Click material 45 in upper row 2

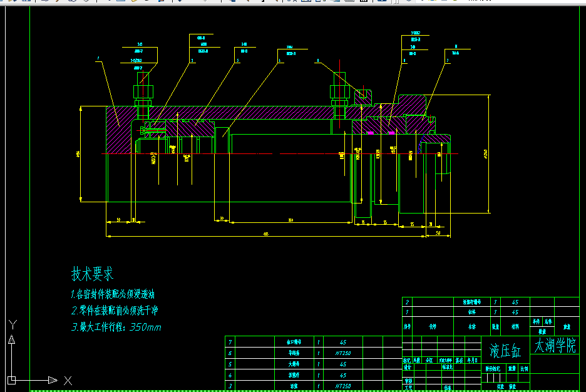pos(515,302)
